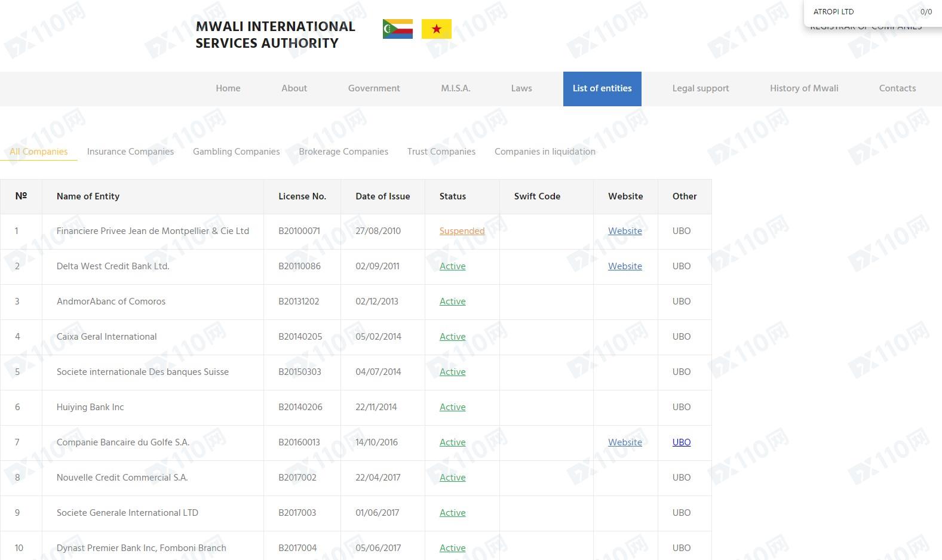942x560 pixels.
Task: Switch to All Companies tab
Action: point(39,152)
